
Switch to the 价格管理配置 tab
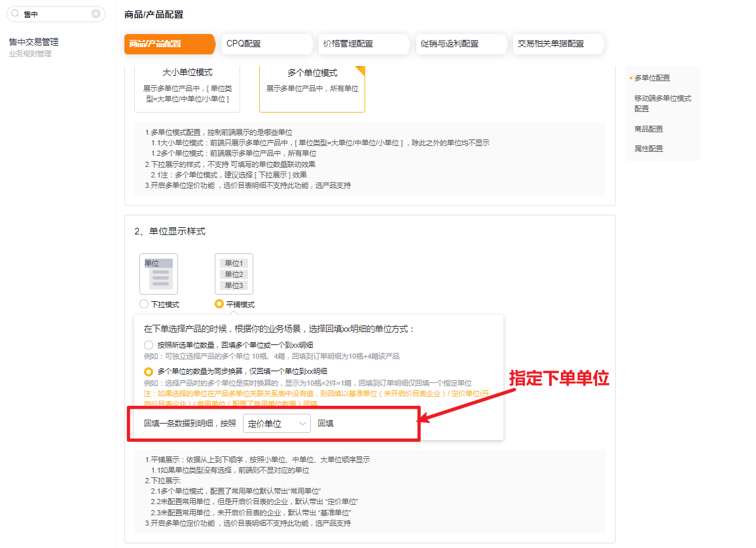pos(364,45)
